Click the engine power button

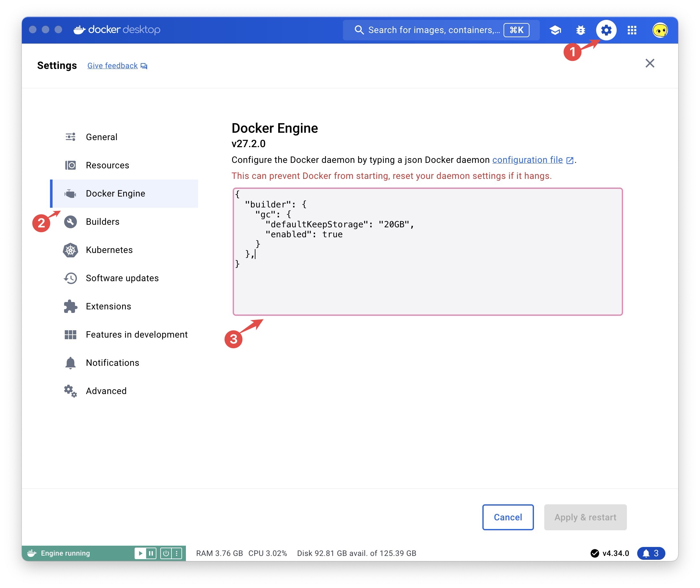pos(166,553)
